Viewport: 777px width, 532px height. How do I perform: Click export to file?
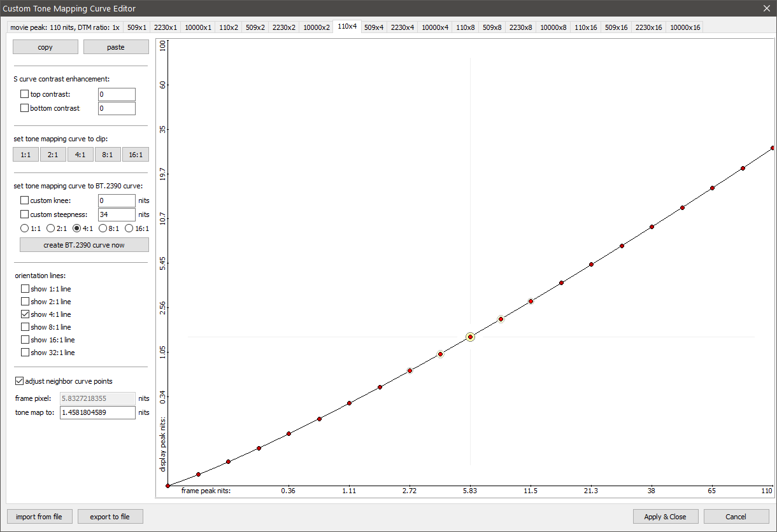pyautogui.click(x=110, y=517)
